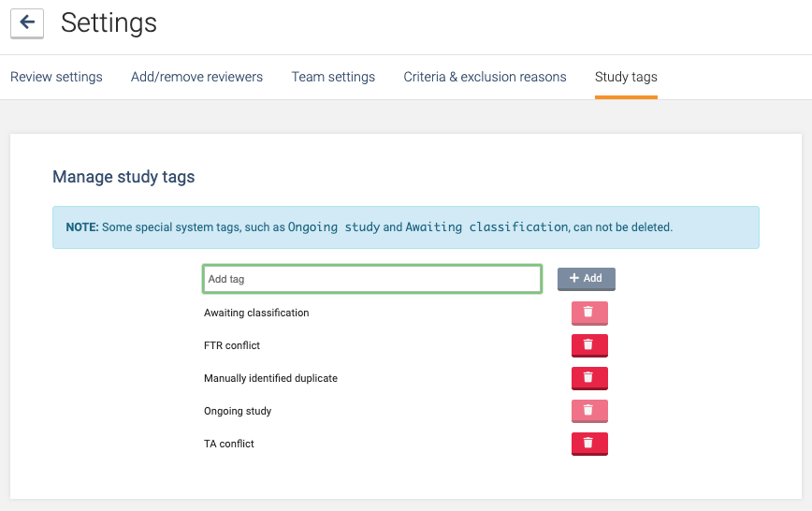Click the back arrow button
812x511 pixels.
27,22
